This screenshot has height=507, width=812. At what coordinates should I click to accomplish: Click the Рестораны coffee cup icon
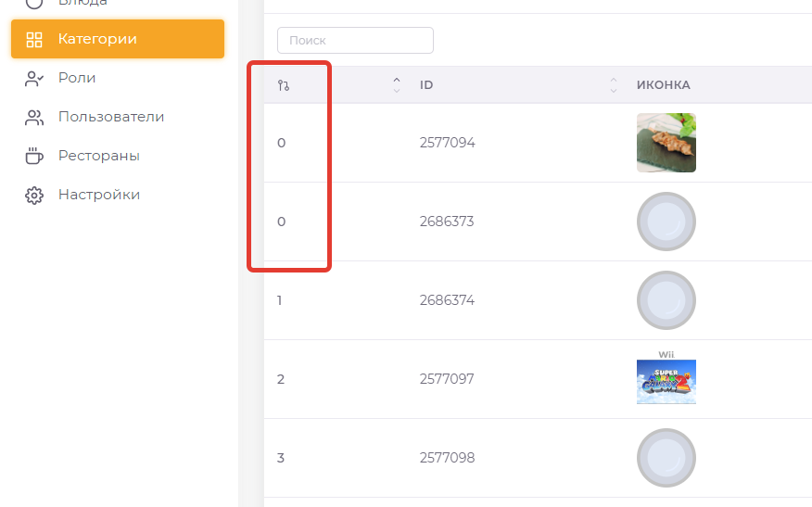point(34,156)
